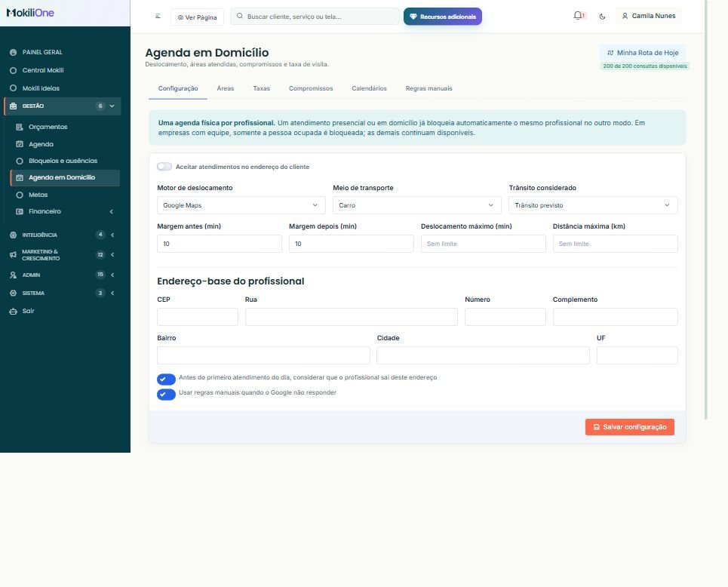Click the Ver Página button

point(198,17)
